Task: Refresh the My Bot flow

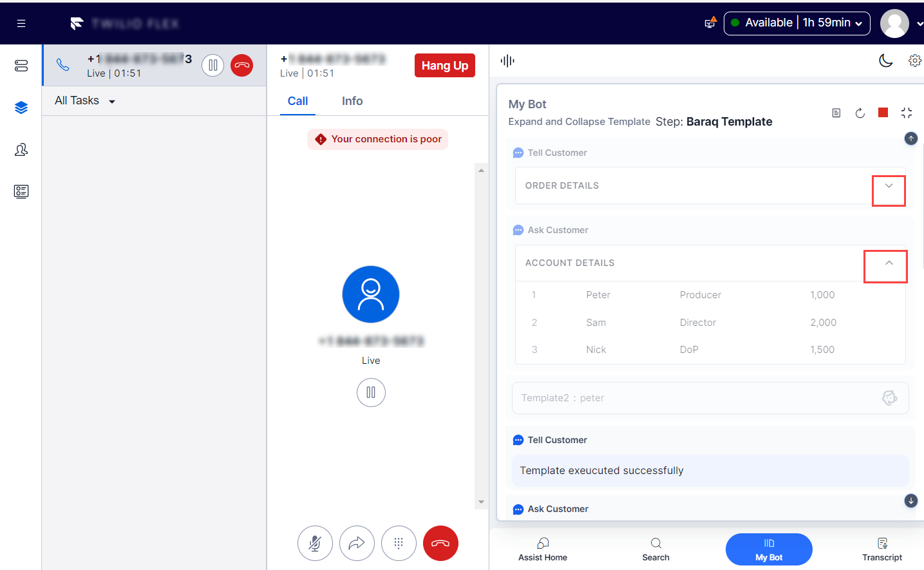Action: point(860,113)
